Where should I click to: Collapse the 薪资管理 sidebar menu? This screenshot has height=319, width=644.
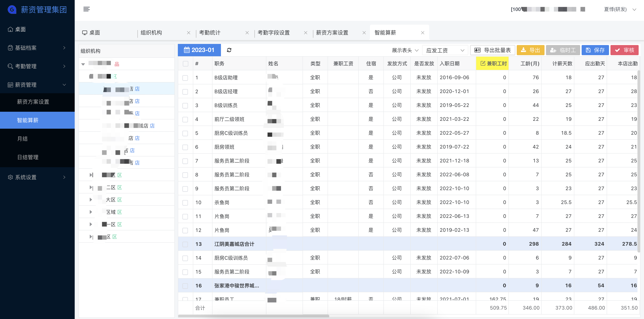[x=37, y=85]
